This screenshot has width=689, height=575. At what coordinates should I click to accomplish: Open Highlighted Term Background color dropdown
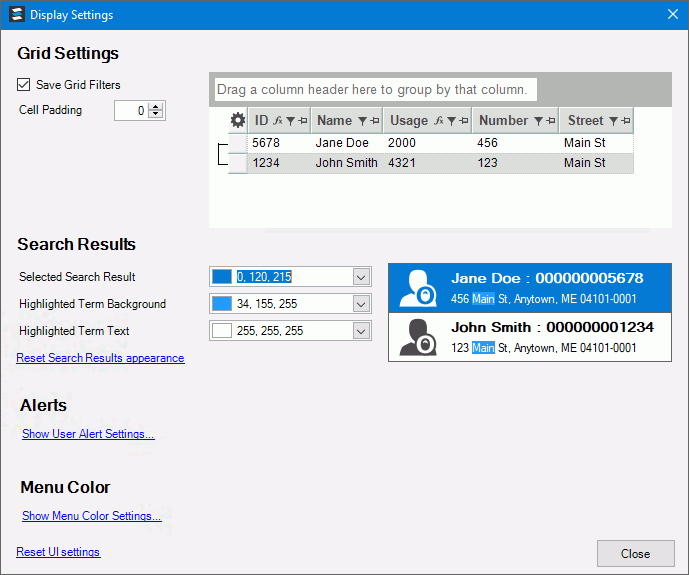(x=361, y=304)
